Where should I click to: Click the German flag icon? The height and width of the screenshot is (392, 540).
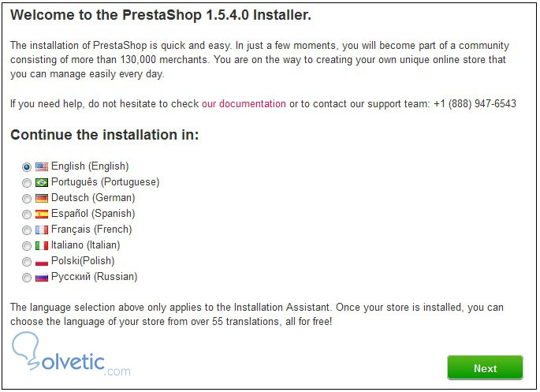[42, 198]
